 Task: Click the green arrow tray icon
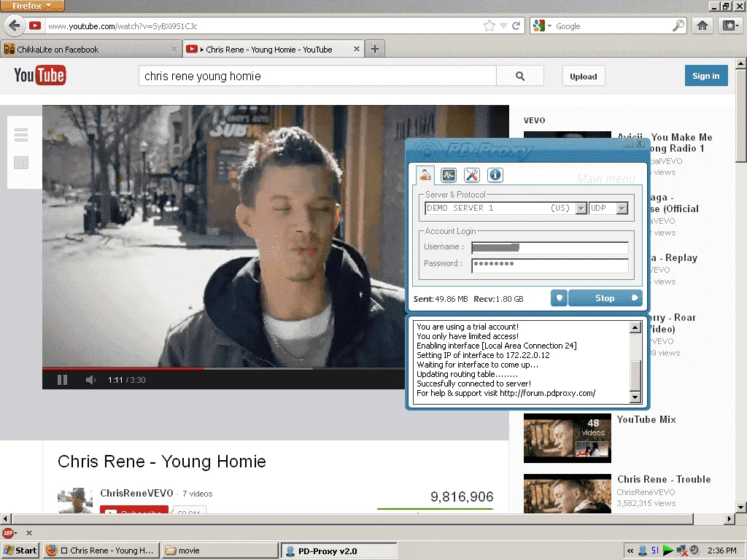coord(668,551)
